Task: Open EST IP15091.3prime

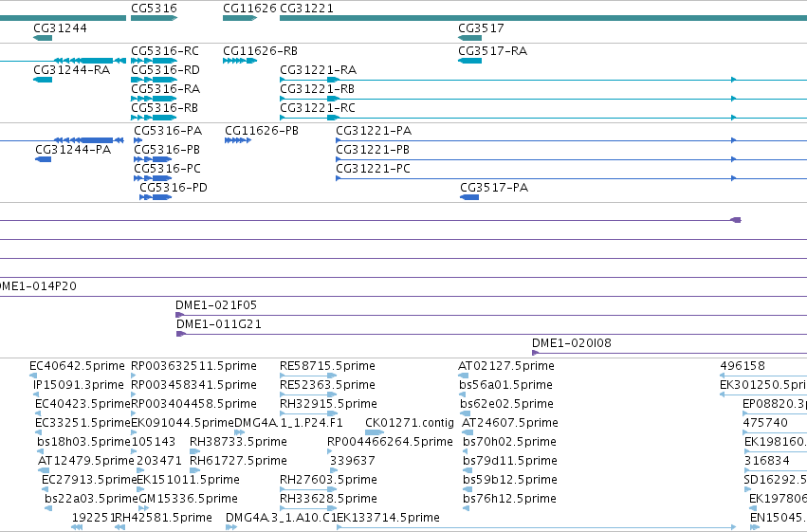Action: coord(78,385)
